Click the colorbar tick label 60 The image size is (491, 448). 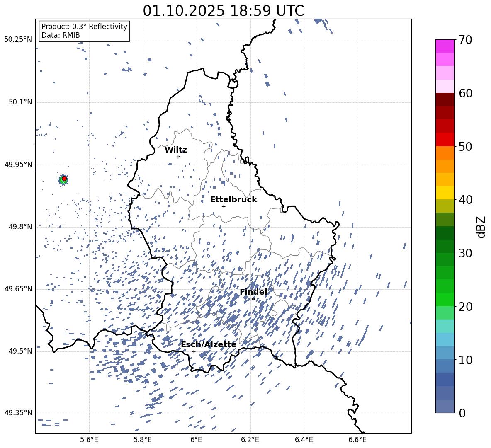[466, 93]
